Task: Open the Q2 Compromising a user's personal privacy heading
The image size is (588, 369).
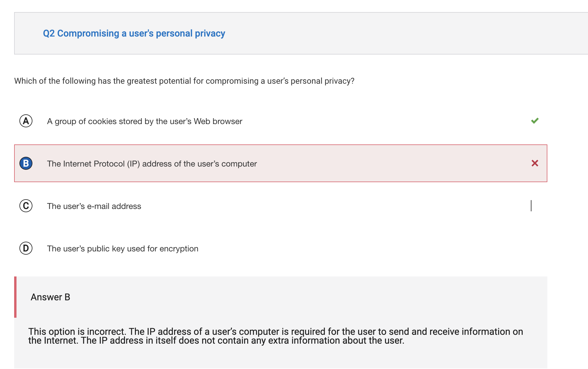Action: pyautogui.click(x=134, y=33)
